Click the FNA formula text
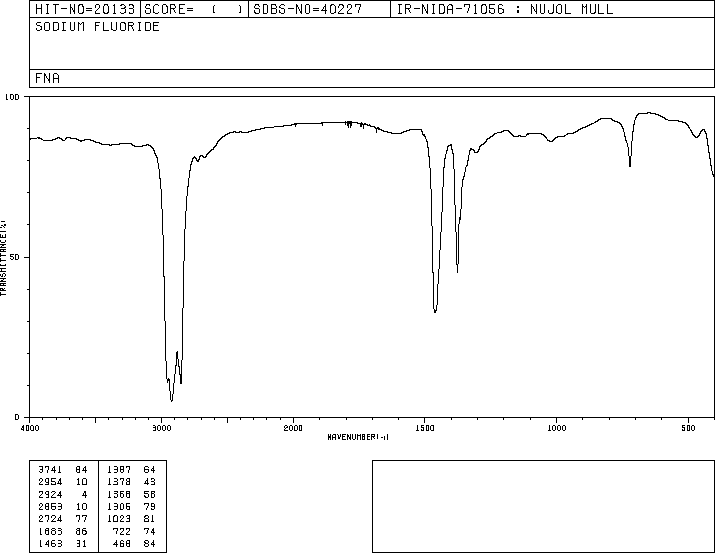Screen dimensions: 715x553 point(47,78)
